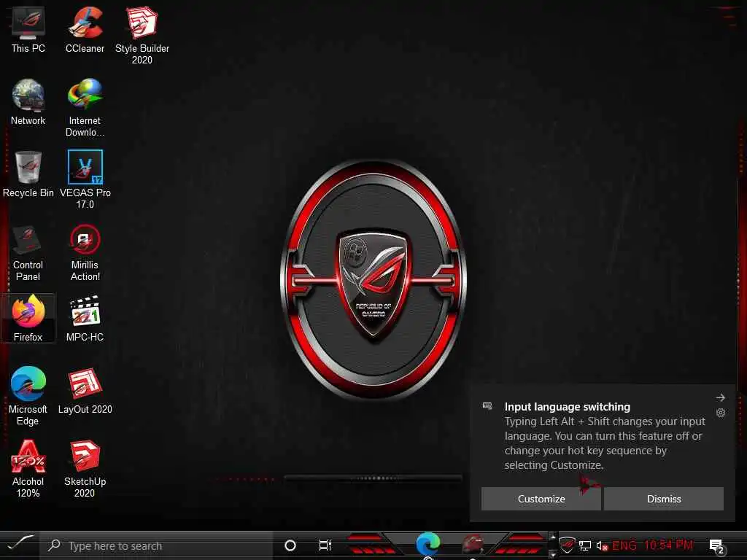Open Control Panel shortcut
747x560 pixels.
coord(28,252)
